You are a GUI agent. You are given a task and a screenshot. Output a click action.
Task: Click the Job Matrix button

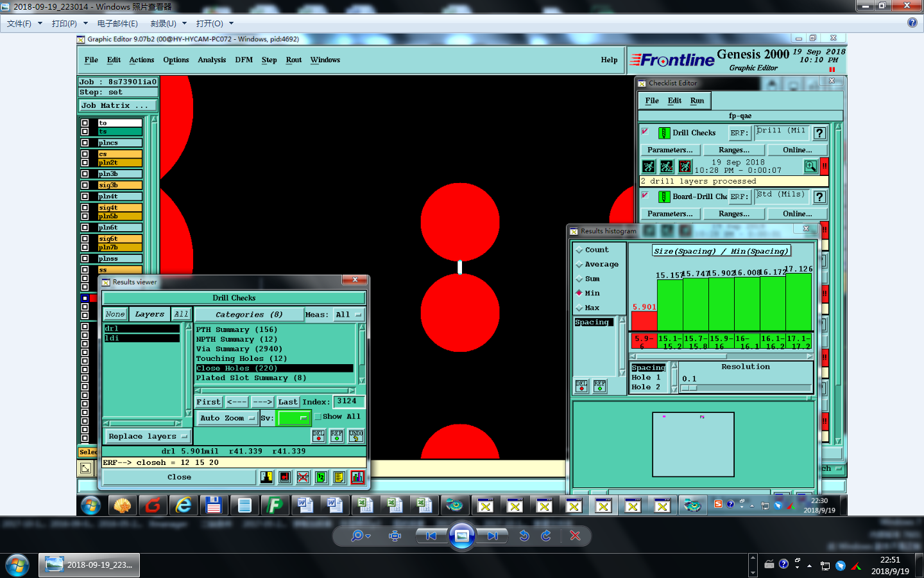[118, 105]
